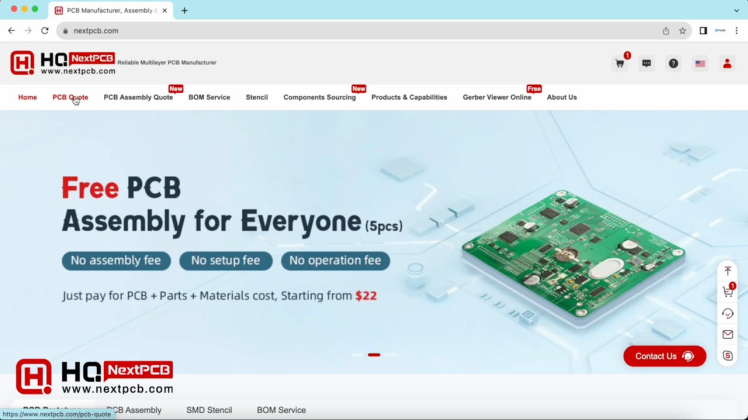Click the share page icon in address bar
748x420 pixels.
coord(666,31)
